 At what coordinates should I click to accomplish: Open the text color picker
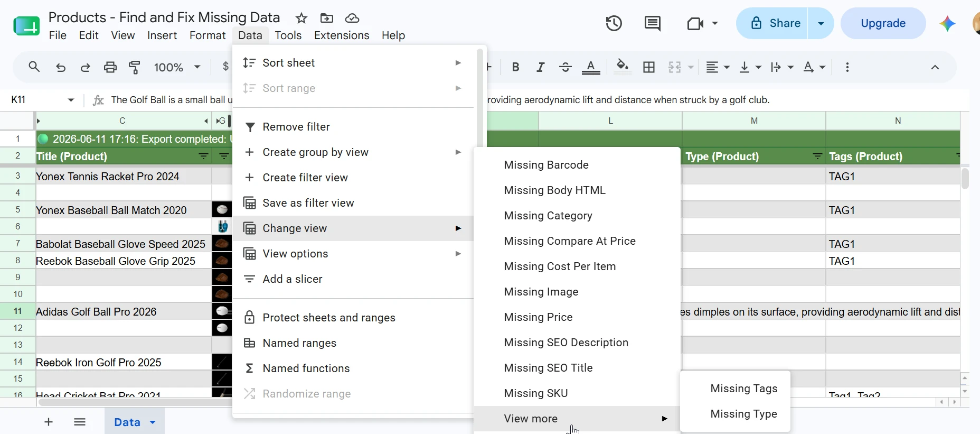tap(591, 67)
